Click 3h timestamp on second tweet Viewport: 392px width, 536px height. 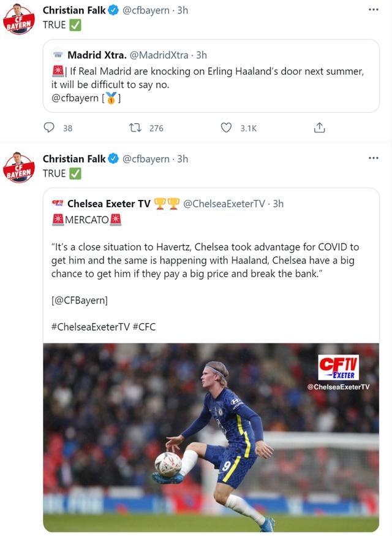click(x=183, y=159)
